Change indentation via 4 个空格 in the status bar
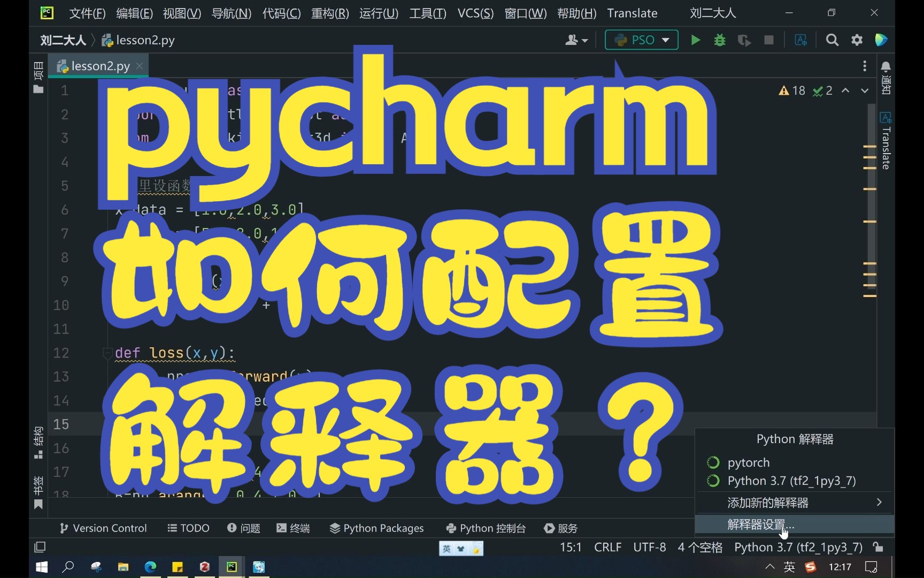 [700, 547]
